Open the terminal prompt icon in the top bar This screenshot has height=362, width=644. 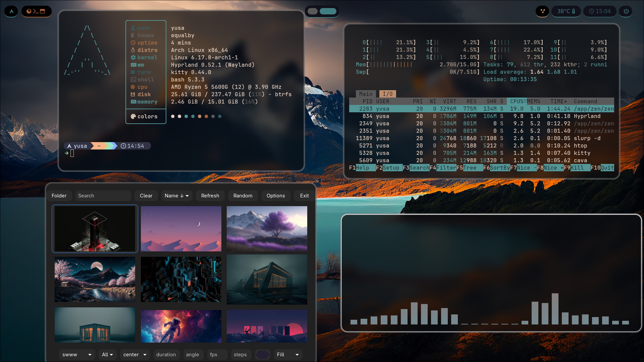tap(36, 11)
